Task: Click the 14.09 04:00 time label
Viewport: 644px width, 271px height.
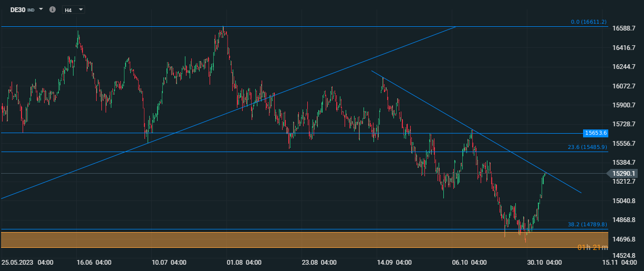Action: tap(395, 262)
